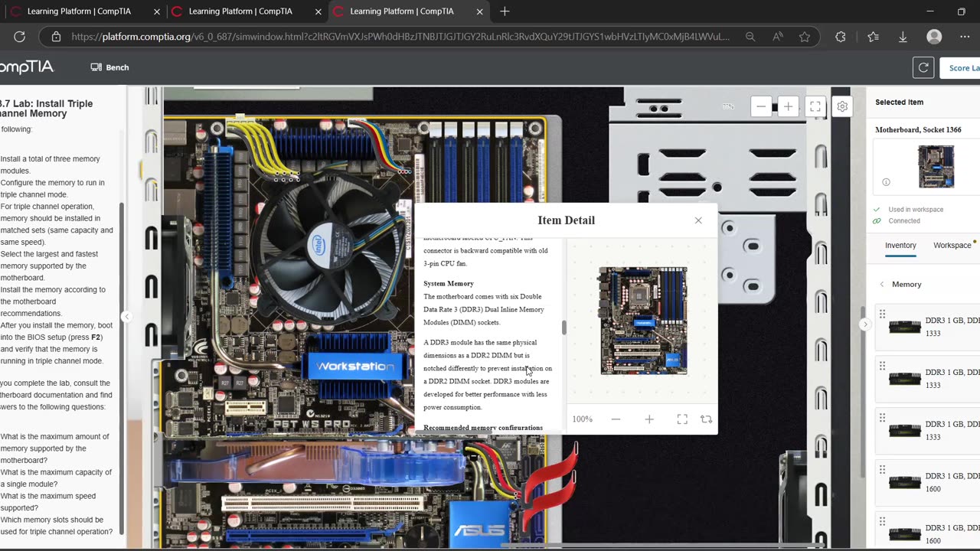Collapse the right inventory panel arrow
Viewport: 980px width, 551px height.
point(865,324)
